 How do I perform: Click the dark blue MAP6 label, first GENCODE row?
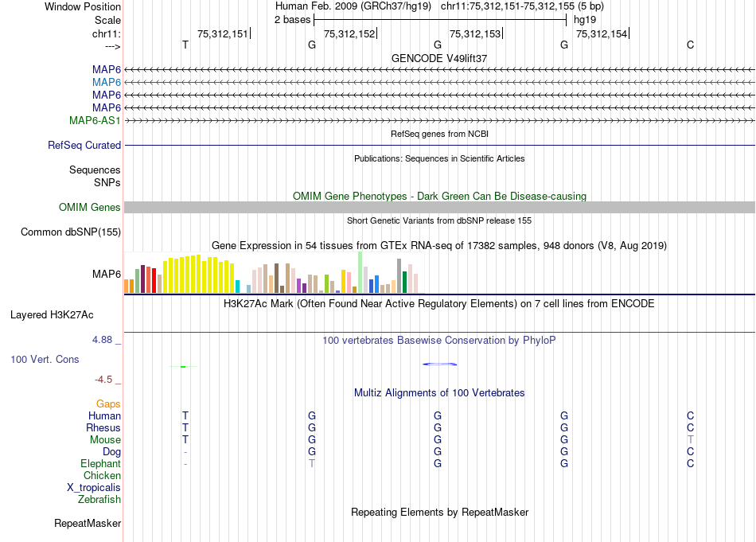(107, 70)
